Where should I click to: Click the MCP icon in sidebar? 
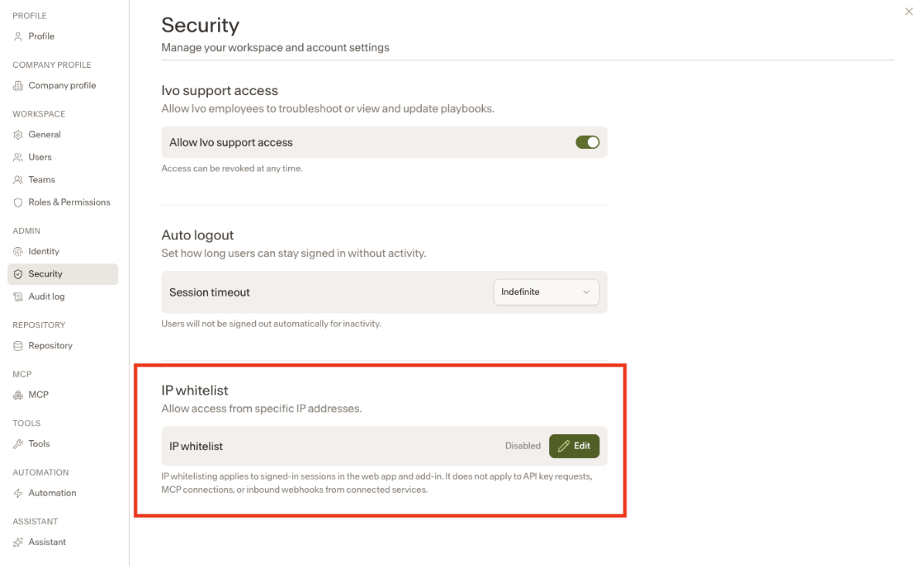coord(19,395)
